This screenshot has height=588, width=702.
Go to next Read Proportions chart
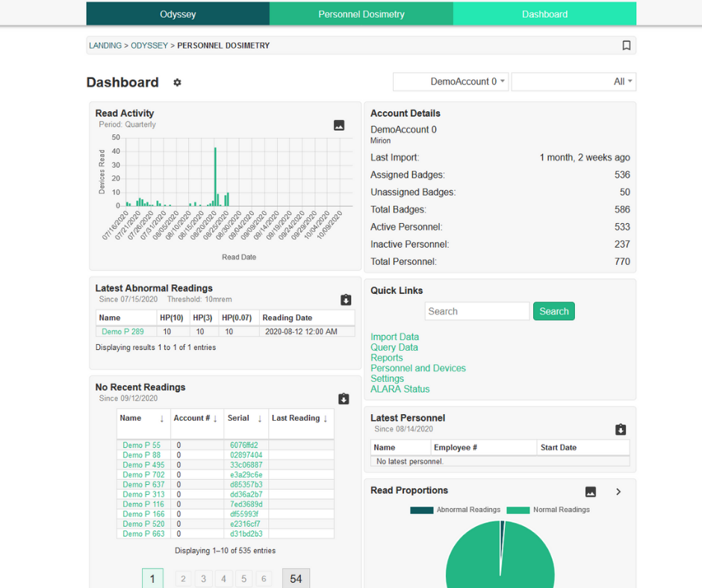(618, 492)
